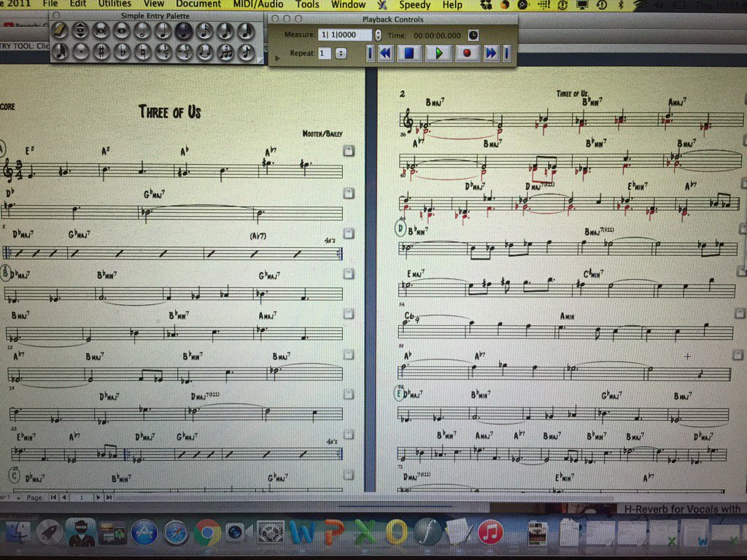Choose the eighth note duration
The width and height of the screenshot is (747, 560).
coord(183,31)
